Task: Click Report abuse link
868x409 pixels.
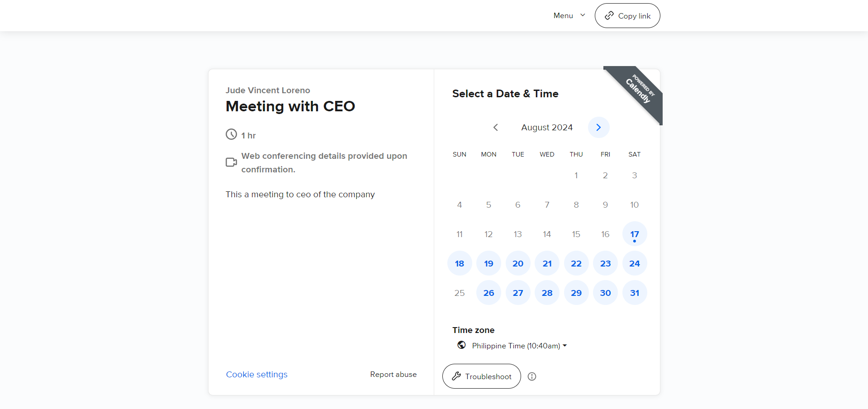Action: tap(393, 375)
